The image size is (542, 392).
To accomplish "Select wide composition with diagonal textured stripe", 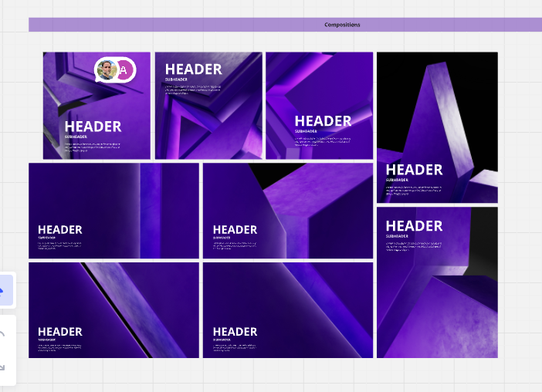I will point(113,310).
